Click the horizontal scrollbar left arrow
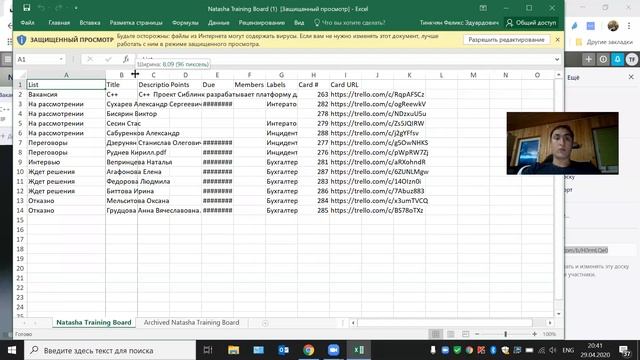The image size is (640, 360). coord(353,323)
